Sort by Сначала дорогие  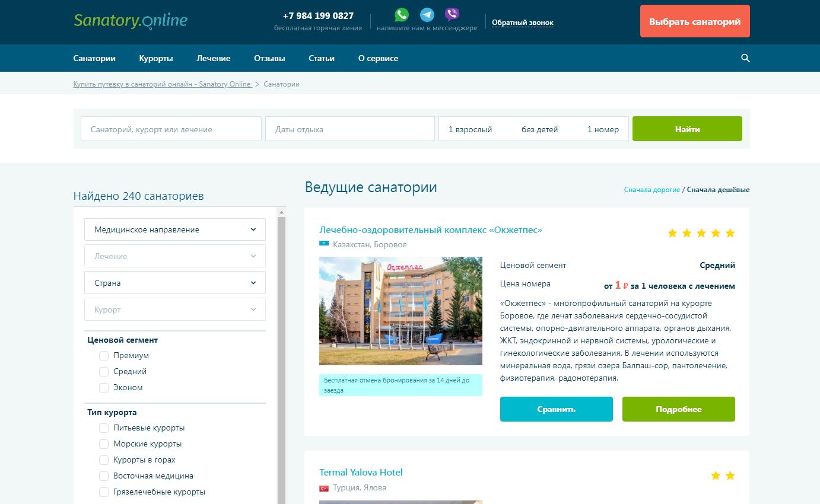tap(652, 190)
